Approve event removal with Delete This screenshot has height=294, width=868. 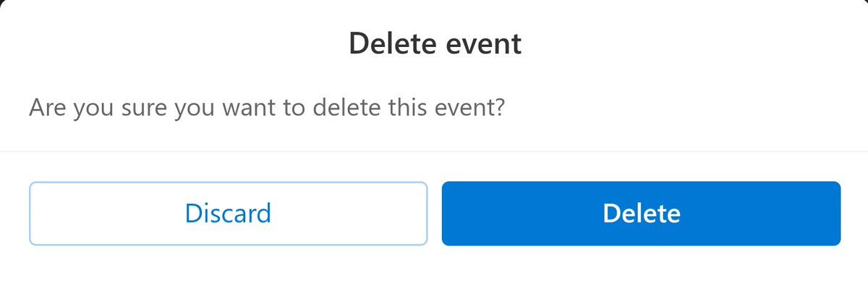click(x=641, y=214)
